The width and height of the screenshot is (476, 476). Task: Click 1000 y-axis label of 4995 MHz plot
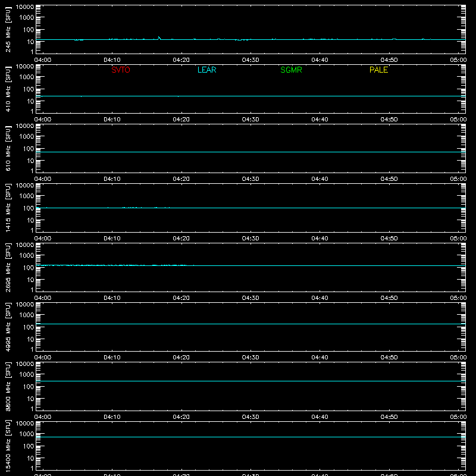tap(27, 315)
